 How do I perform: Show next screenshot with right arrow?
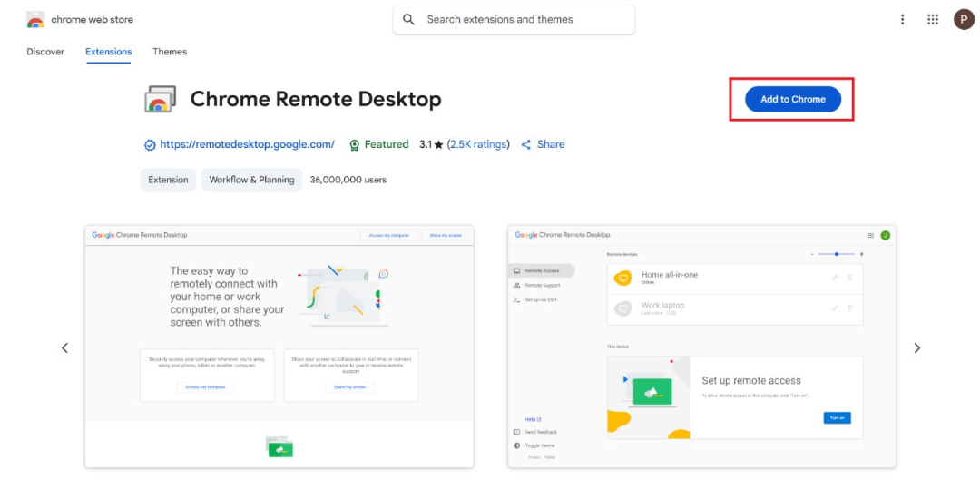point(916,347)
